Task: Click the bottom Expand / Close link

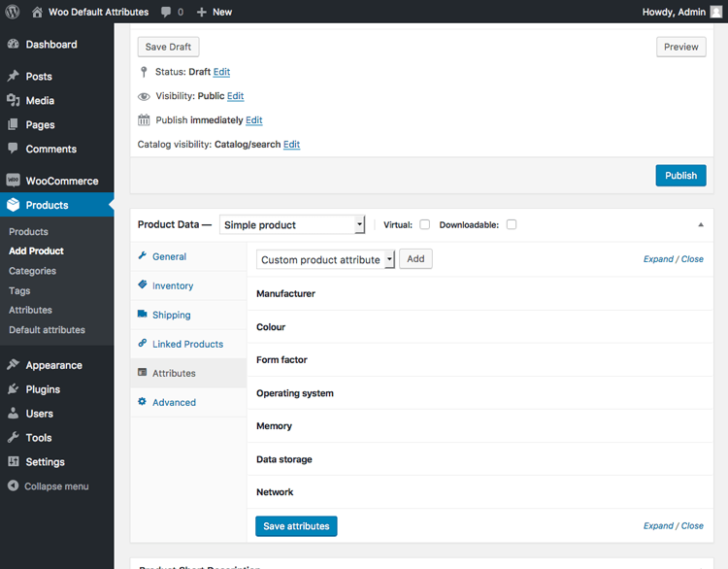Action: 674,526
